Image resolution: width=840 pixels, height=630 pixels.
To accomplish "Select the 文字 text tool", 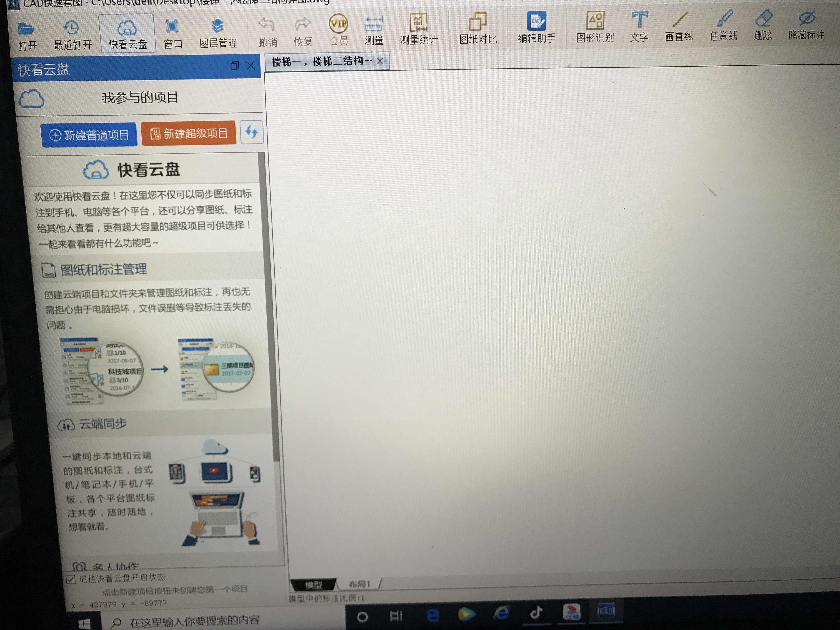I will point(640,27).
